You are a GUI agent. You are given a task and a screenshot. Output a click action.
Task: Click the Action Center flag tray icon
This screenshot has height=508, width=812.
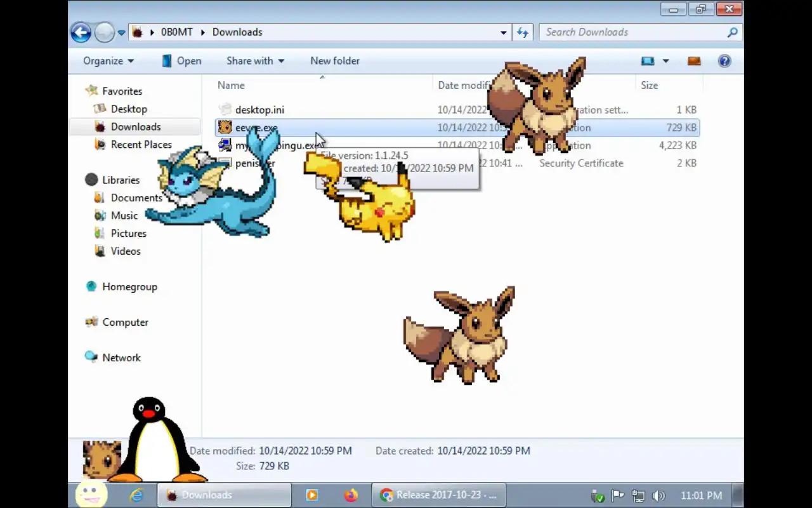pyautogui.click(x=617, y=496)
